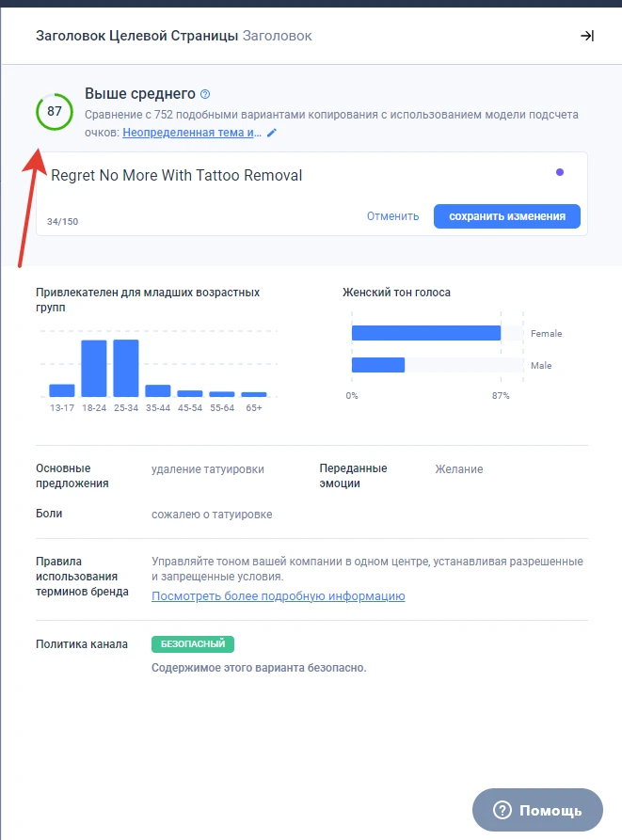Viewport: 622px width, 840px height.
Task: Select the Female tone bar
Action: tap(426, 333)
